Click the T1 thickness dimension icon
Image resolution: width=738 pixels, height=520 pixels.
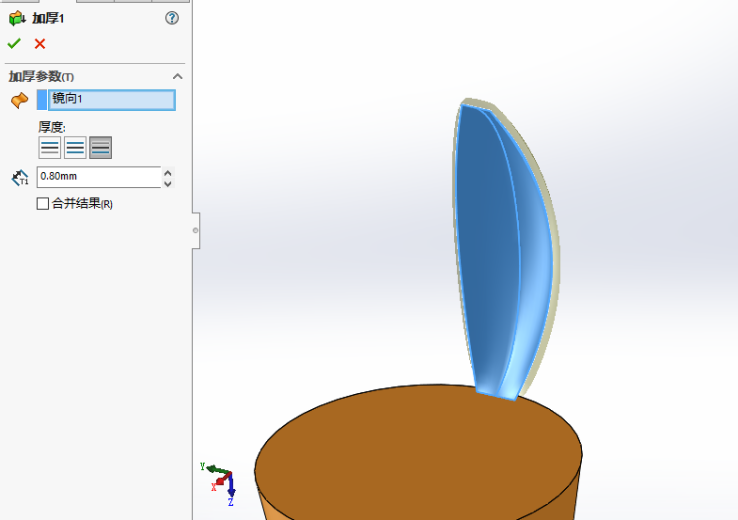(20, 178)
